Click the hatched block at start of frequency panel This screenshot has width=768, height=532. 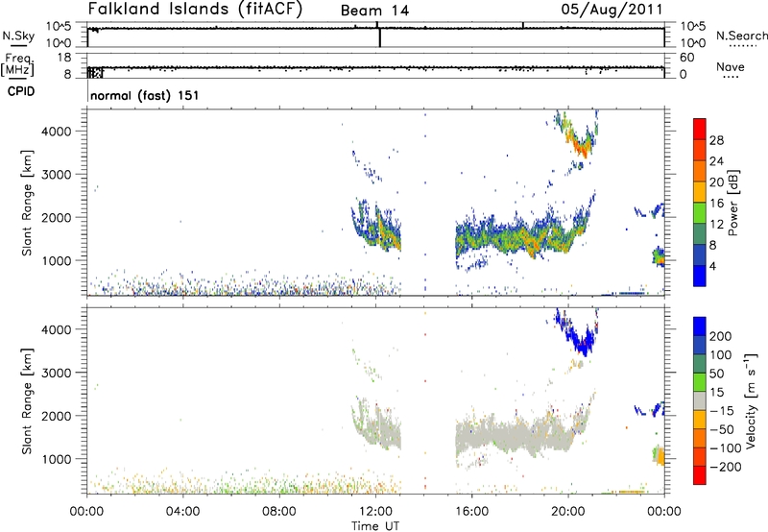[95, 72]
